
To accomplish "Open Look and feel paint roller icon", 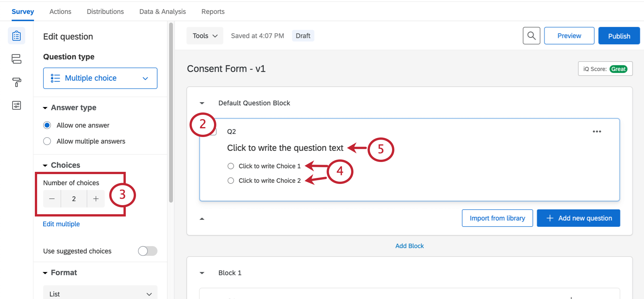I will point(16,82).
